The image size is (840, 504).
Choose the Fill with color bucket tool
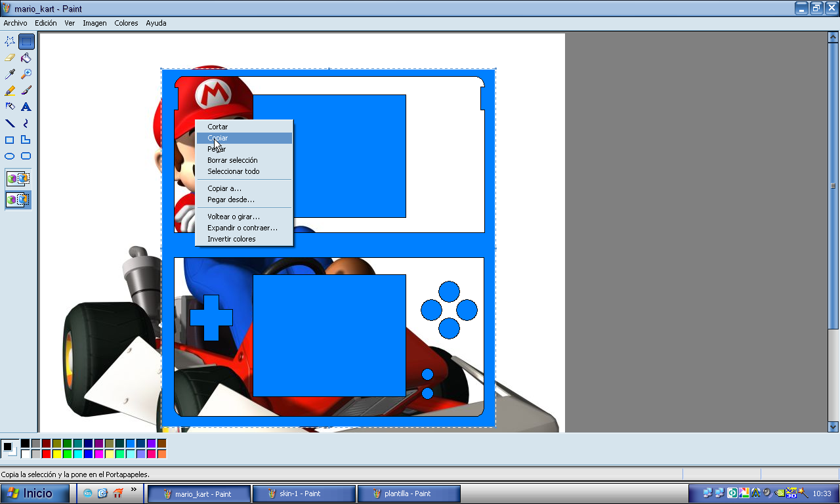tap(26, 58)
